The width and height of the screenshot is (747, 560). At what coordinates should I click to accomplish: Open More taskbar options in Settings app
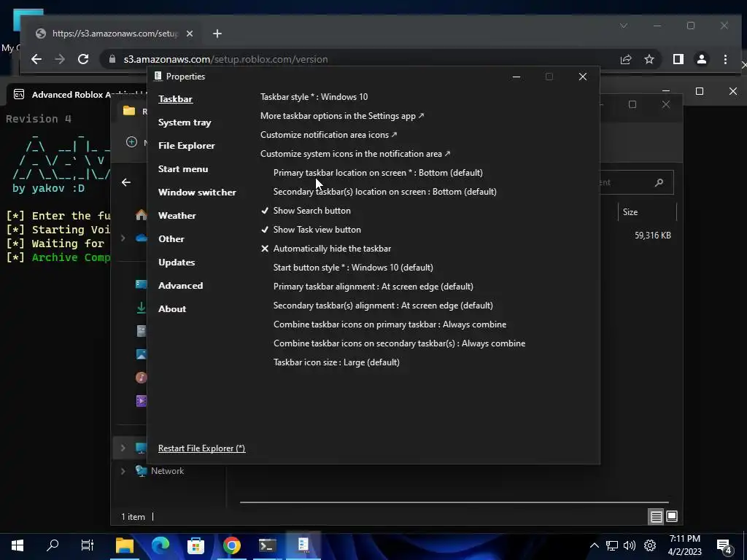coord(342,116)
